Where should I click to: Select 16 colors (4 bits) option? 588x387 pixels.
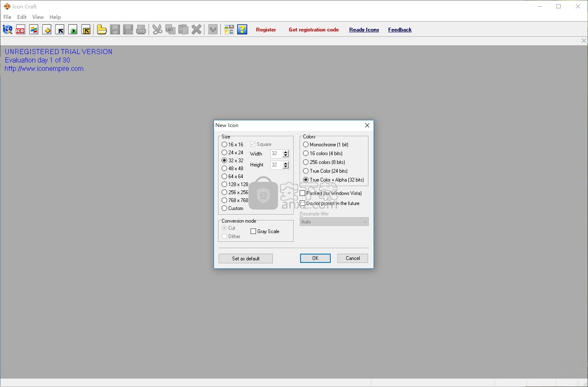(x=323, y=153)
